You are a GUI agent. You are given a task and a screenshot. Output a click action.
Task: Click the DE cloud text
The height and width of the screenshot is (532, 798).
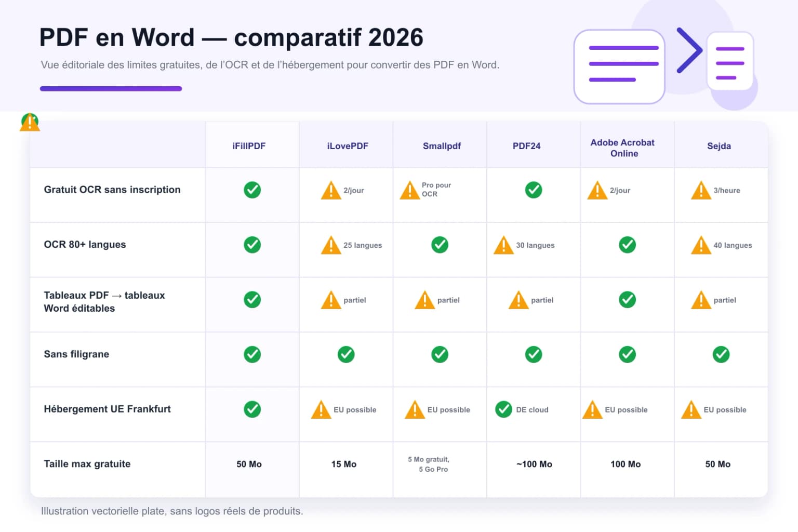(x=532, y=409)
